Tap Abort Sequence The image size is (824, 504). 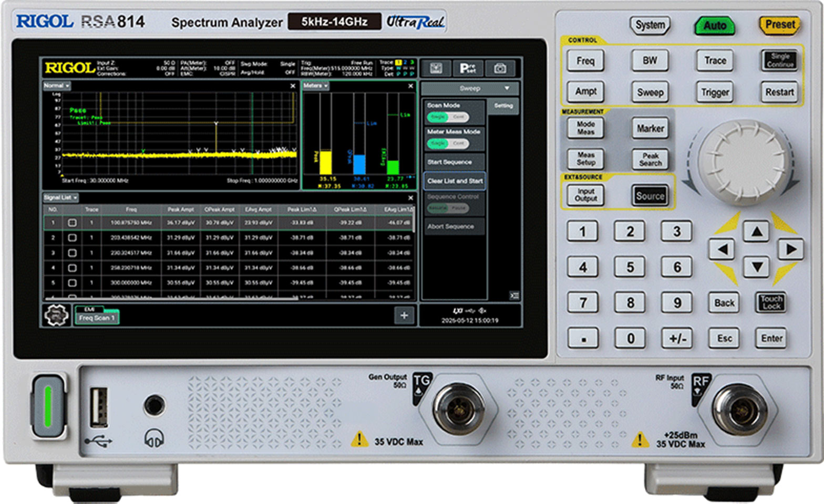454,226
